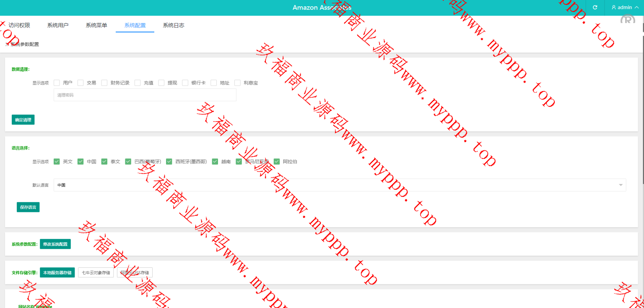The image size is (644, 308).
Task: Click the user avatar icon beside admin
Action: (x=614, y=8)
